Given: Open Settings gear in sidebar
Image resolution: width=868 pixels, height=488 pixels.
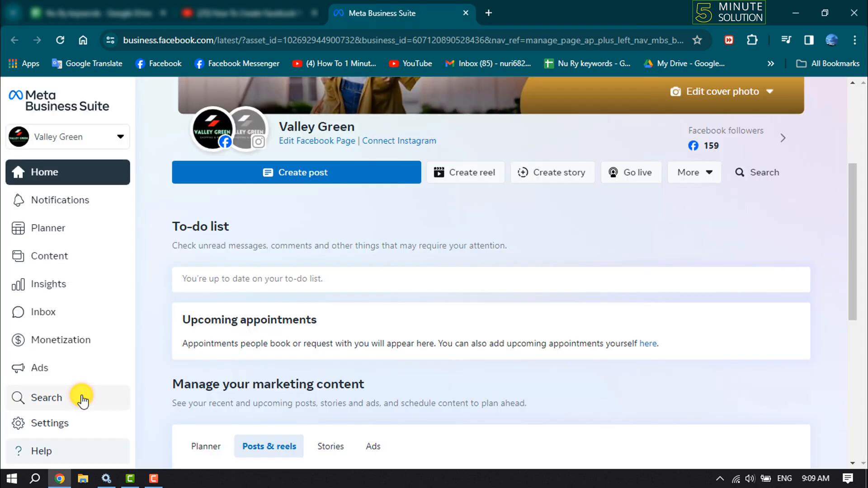Looking at the screenshot, I should (x=18, y=423).
